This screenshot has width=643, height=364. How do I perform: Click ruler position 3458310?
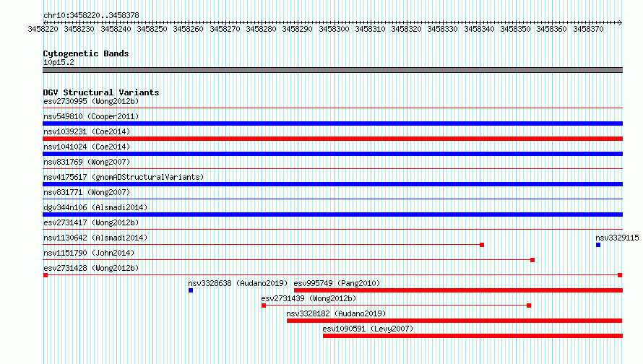pyautogui.click(x=371, y=29)
